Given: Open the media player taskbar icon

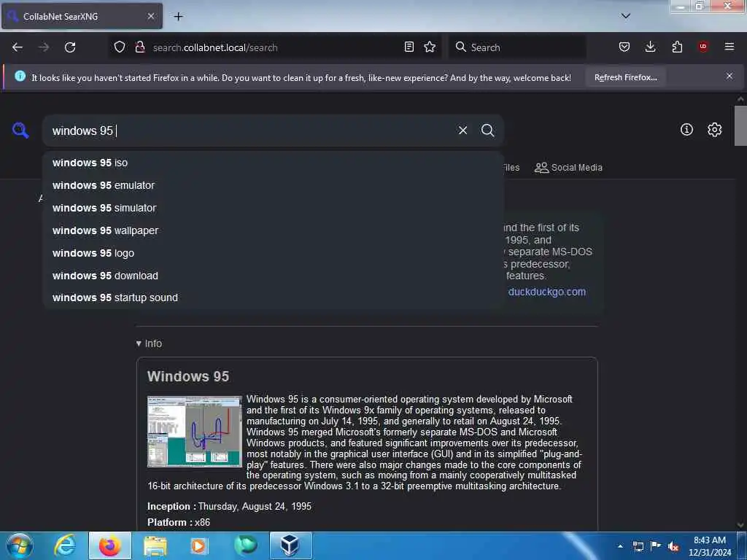Looking at the screenshot, I should [x=198, y=545].
